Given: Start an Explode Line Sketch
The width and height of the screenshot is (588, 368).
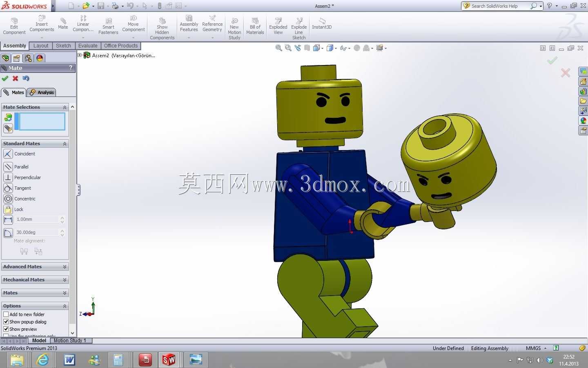Looking at the screenshot, I should click(299, 29).
